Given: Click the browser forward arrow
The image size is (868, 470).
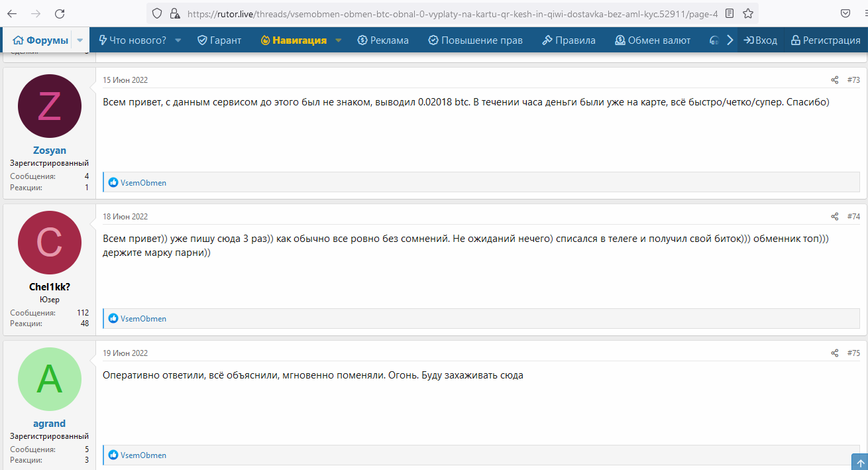Looking at the screenshot, I should point(36,13).
